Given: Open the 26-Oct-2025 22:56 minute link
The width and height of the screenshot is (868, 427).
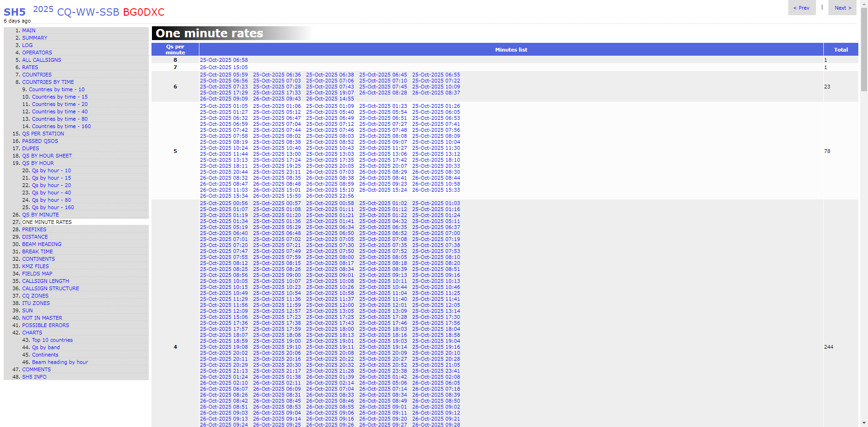Looking at the screenshot, I should pyautogui.click(x=330, y=196).
